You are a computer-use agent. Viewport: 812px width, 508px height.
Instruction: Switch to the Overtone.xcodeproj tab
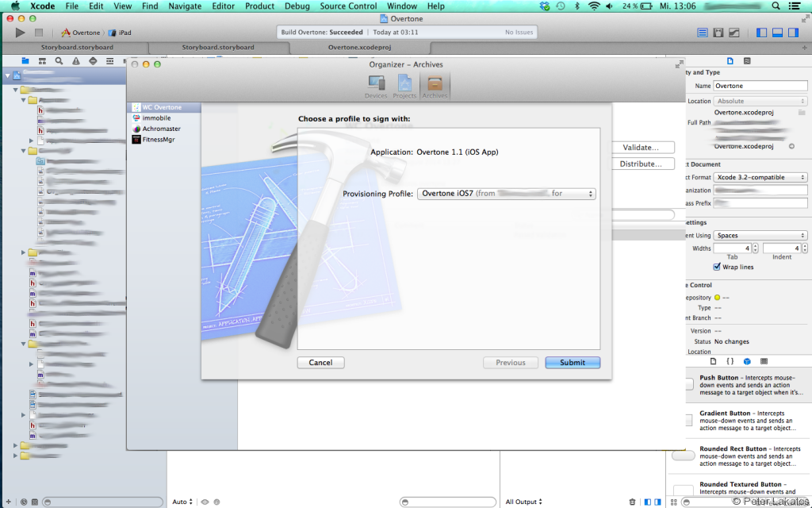coord(359,47)
